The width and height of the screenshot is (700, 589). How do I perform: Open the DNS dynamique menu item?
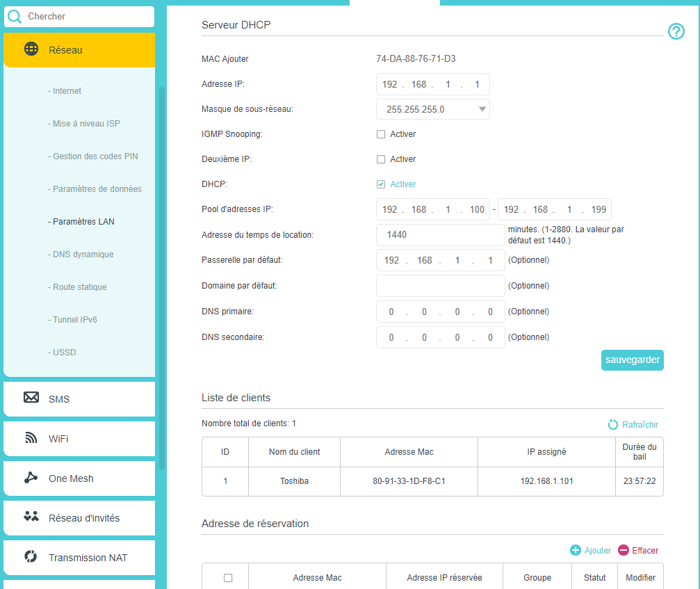[83, 255]
